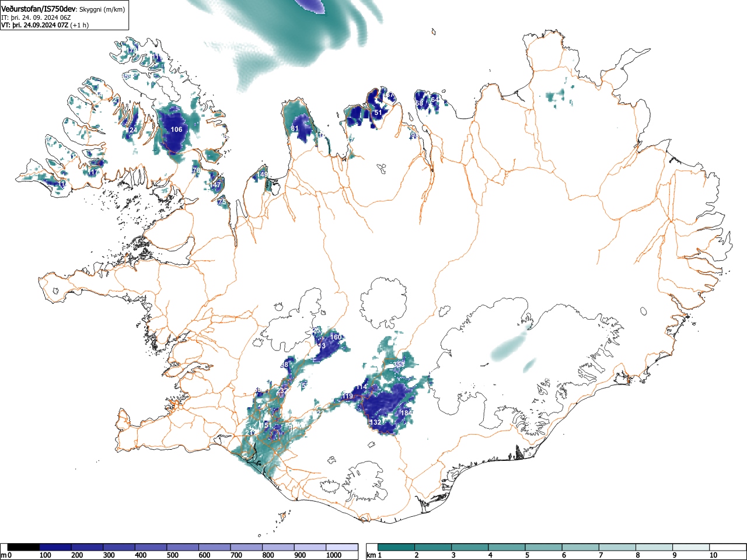Pick the 100–200 m dark blue legend swatch

coord(55,547)
